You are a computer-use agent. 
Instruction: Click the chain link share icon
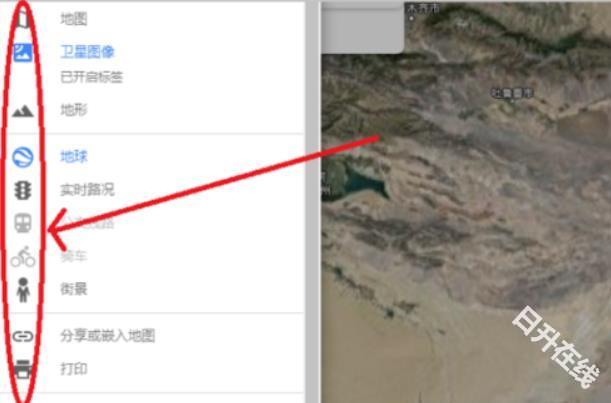pos(23,336)
